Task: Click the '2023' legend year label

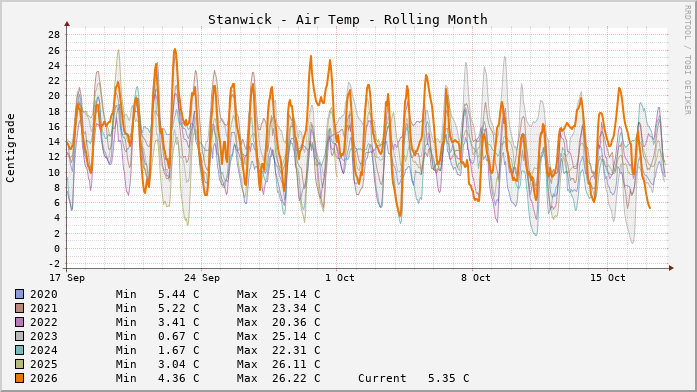Action: [44, 336]
